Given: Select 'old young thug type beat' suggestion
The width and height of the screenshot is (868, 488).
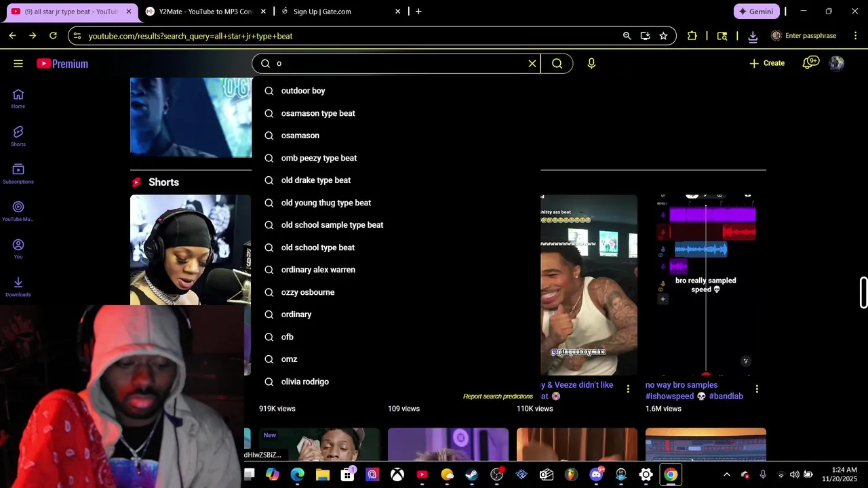Looking at the screenshot, I should [x=396, y=203].
